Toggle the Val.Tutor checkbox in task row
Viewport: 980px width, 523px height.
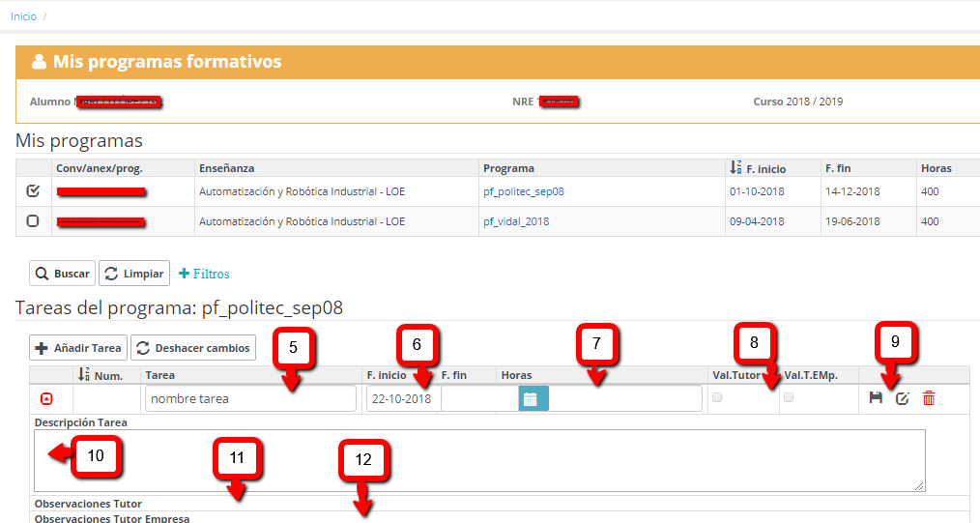click(717, 397)
